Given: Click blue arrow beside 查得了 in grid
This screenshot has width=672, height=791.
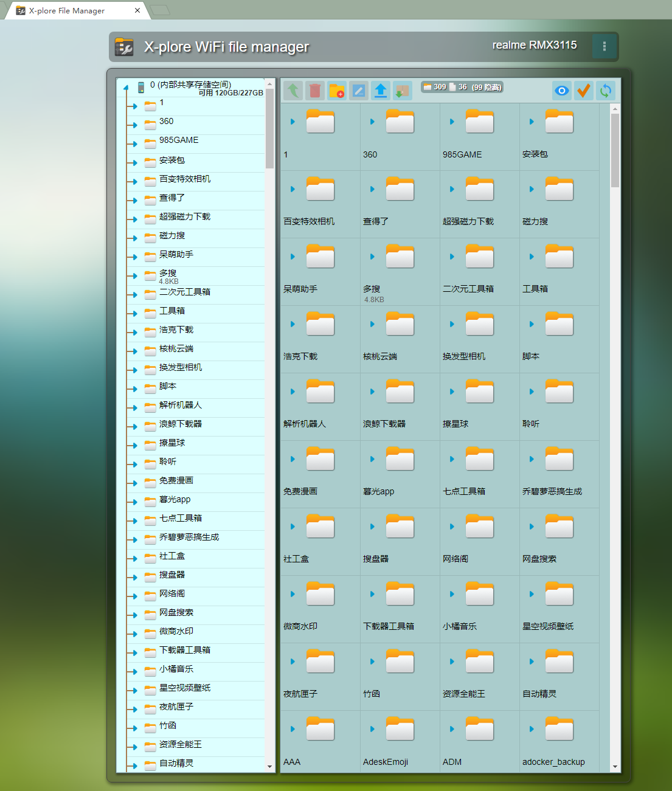Looking at the screenshot, I should tap(372, 189).
